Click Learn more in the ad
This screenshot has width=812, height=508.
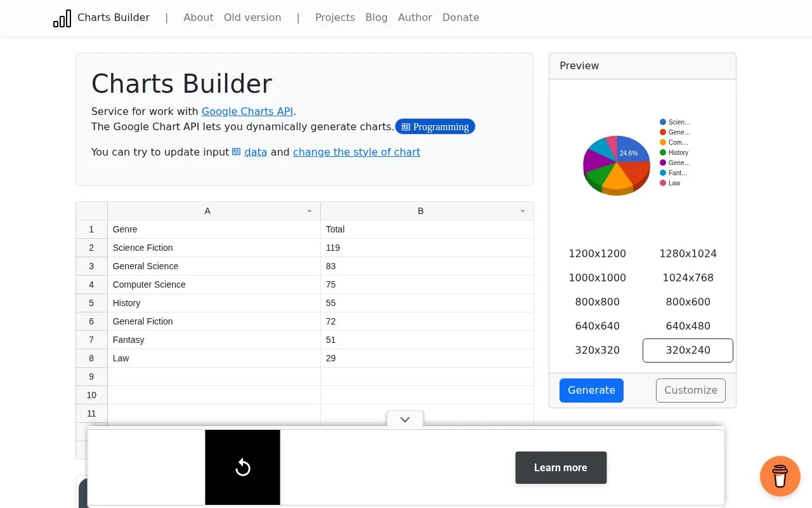pyautogui.click(x=561, y=467)
